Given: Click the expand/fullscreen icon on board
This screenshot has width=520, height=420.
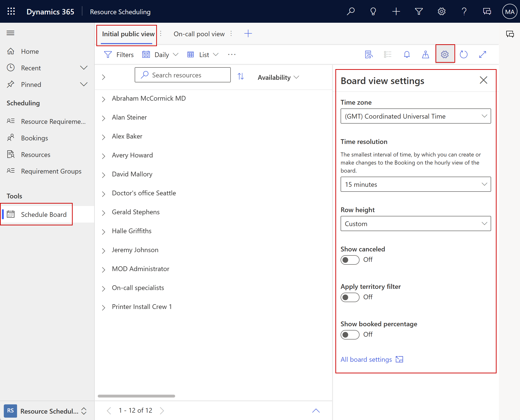Looking at the screenshot, I should [x=483, y=54].
